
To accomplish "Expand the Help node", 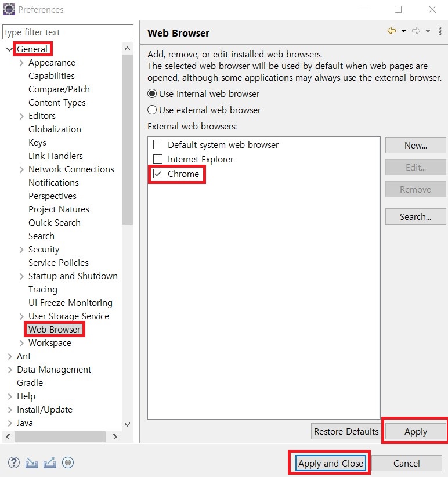I will pos(10,396).
